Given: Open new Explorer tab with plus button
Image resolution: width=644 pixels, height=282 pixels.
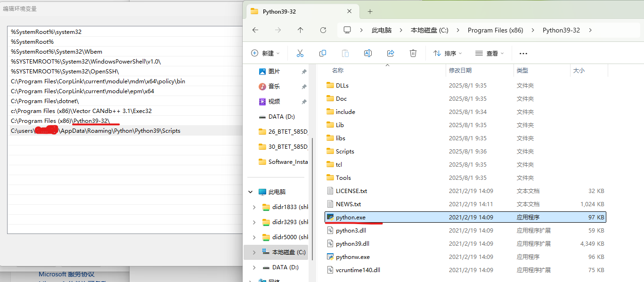Looking at the screenshot, I should [370, 11].
